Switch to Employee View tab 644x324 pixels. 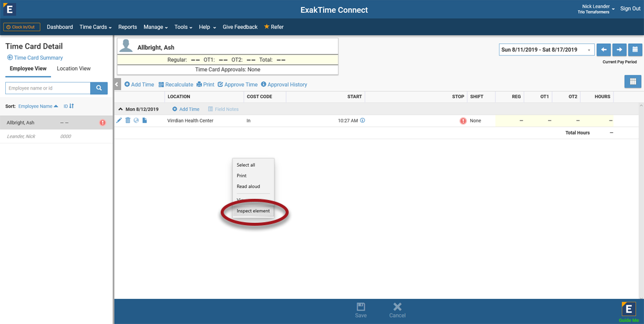28,68
